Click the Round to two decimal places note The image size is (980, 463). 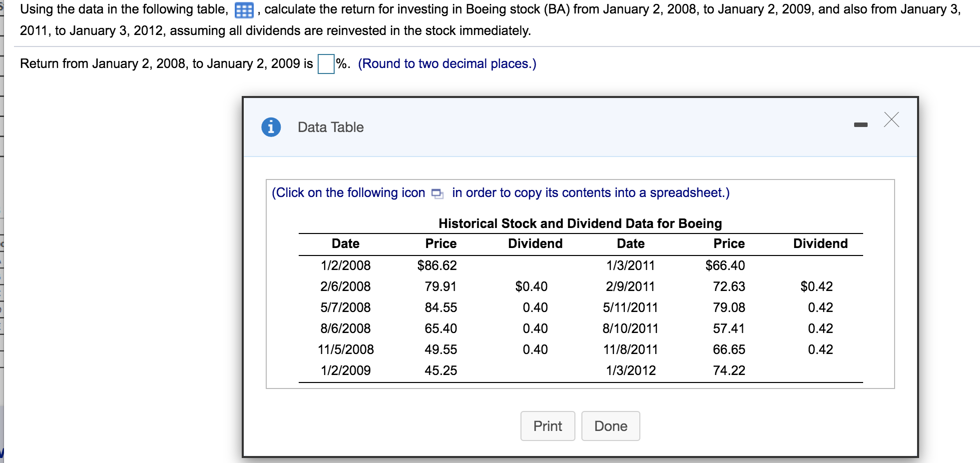(447, 63)
